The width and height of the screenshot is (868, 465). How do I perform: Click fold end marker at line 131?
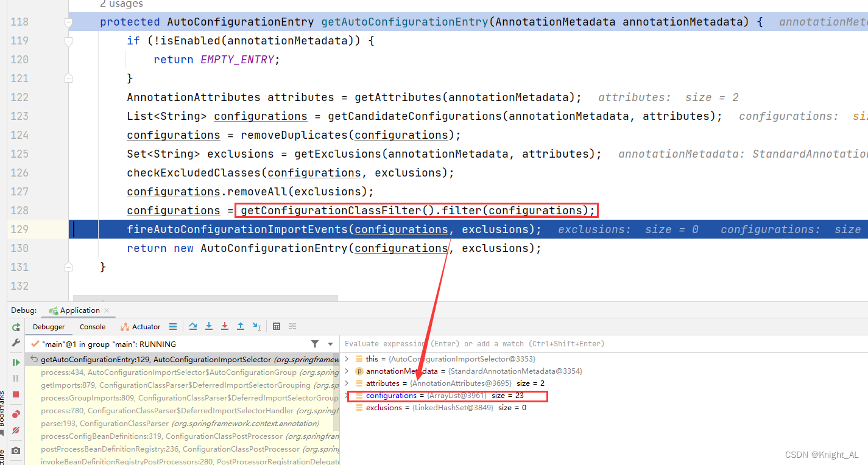68,267
